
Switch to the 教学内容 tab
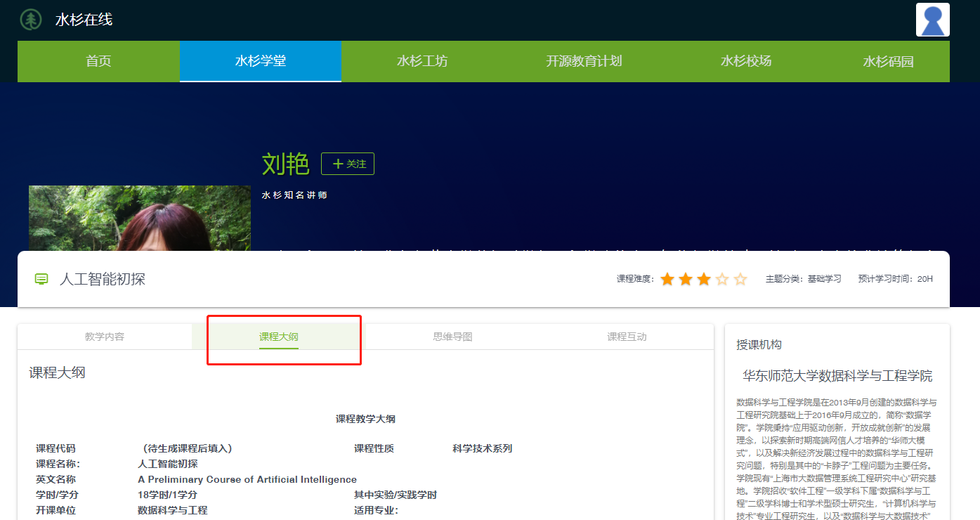(105, 337)
